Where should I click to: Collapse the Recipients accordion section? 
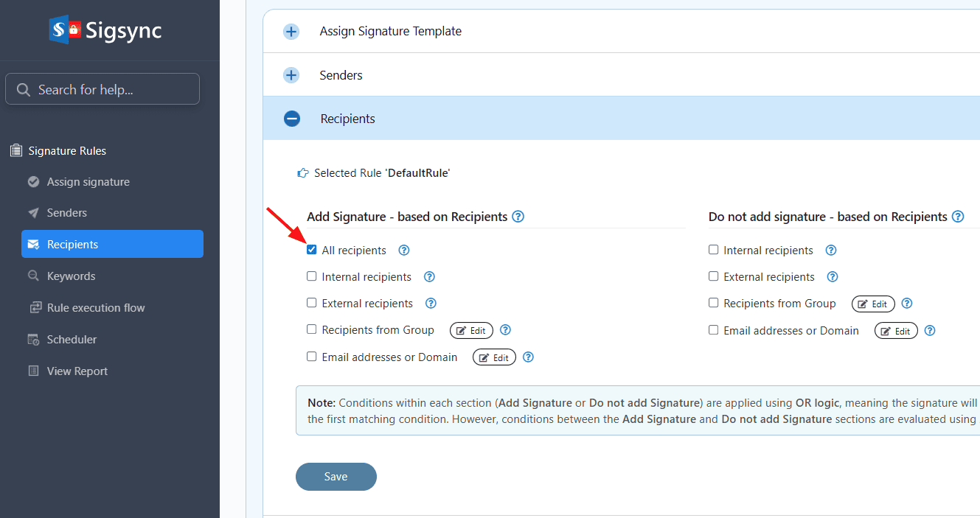click(x=292, y=119)
